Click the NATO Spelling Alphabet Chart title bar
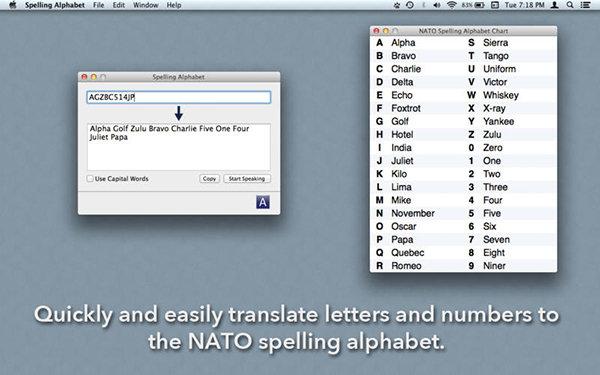 [463, 31]
